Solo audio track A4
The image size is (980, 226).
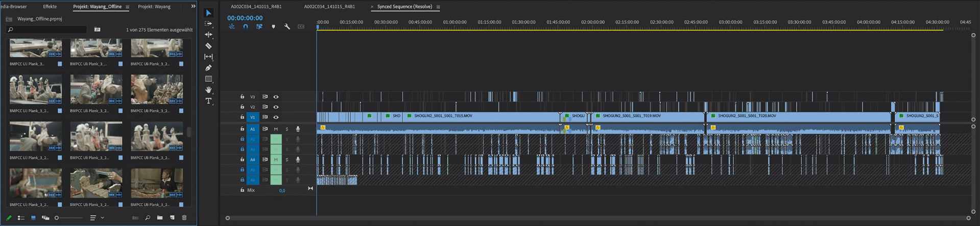pyautogui.click(x=287, y=160)
